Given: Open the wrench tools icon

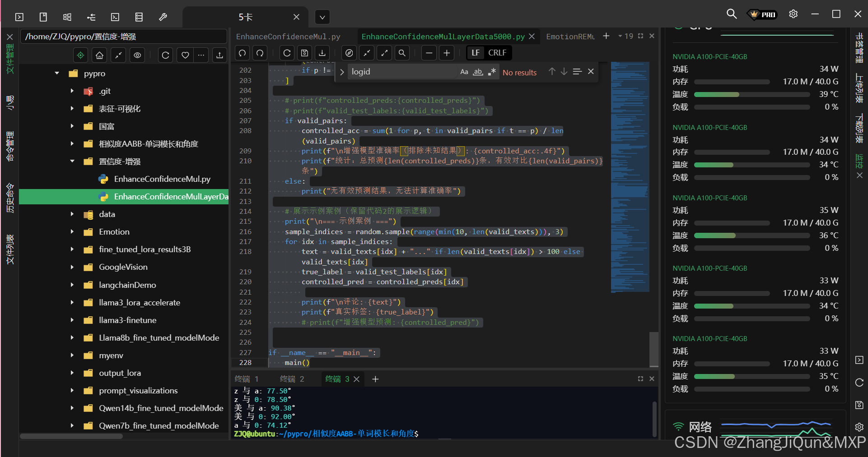Looking at the screenshot, I should coord(163,17).
